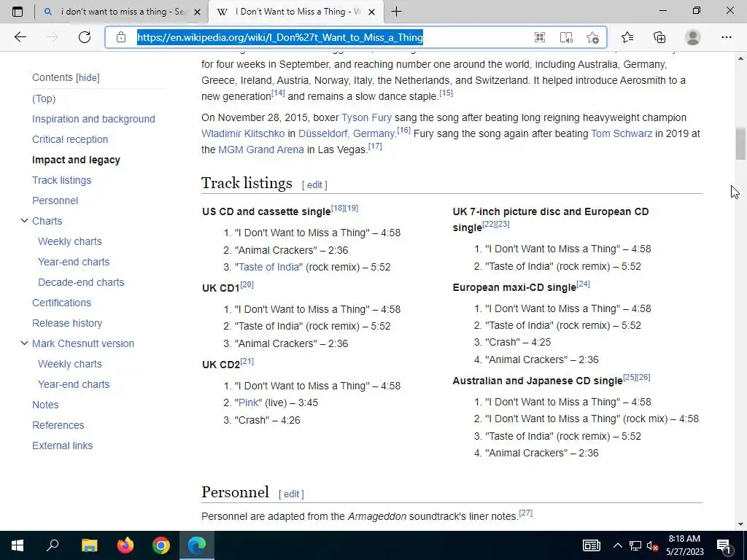Open citation reference 20 by UK CD1
This screenshot has width=747, height=560.
(x=247, y=285)
